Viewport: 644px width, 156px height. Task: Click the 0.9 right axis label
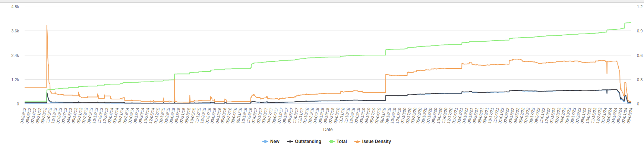click(x=640, y=31)
